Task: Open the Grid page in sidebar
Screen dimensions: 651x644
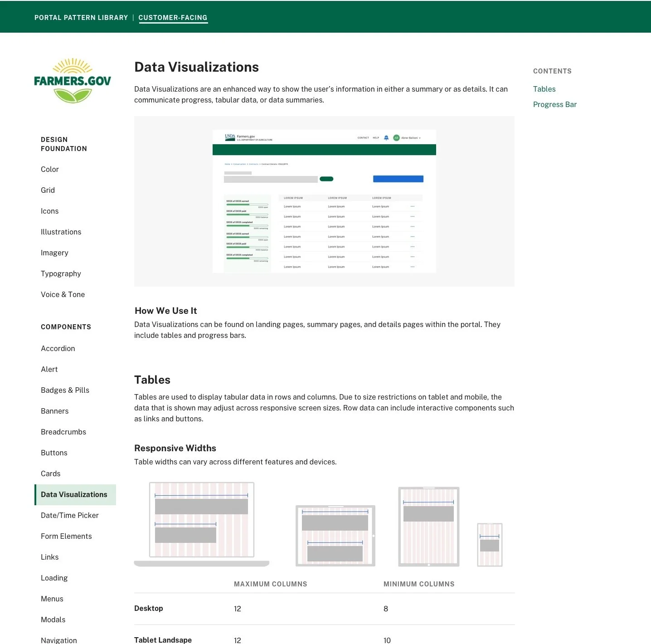Action: 48,190
